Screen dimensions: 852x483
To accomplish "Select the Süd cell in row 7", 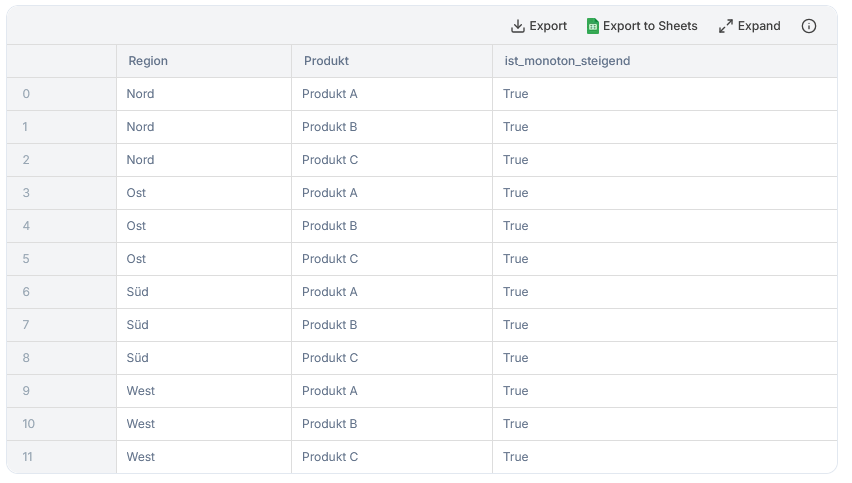I will 137,325.
